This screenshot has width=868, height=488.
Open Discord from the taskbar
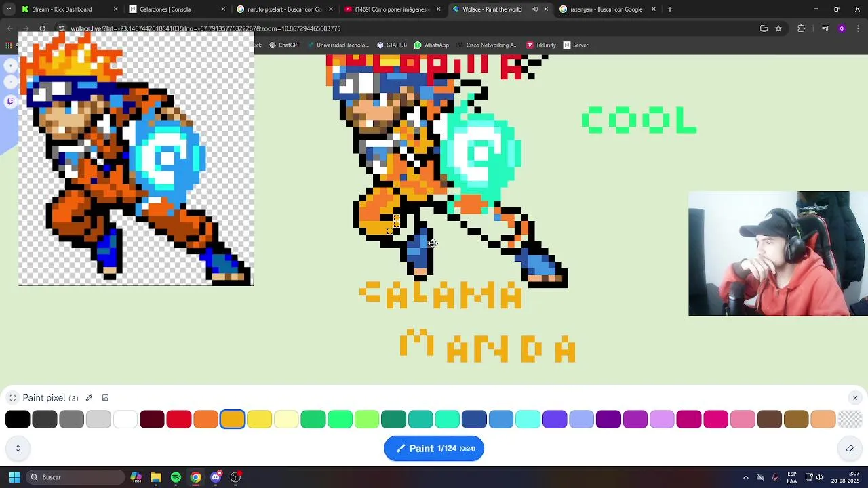[x=216, y=477]
